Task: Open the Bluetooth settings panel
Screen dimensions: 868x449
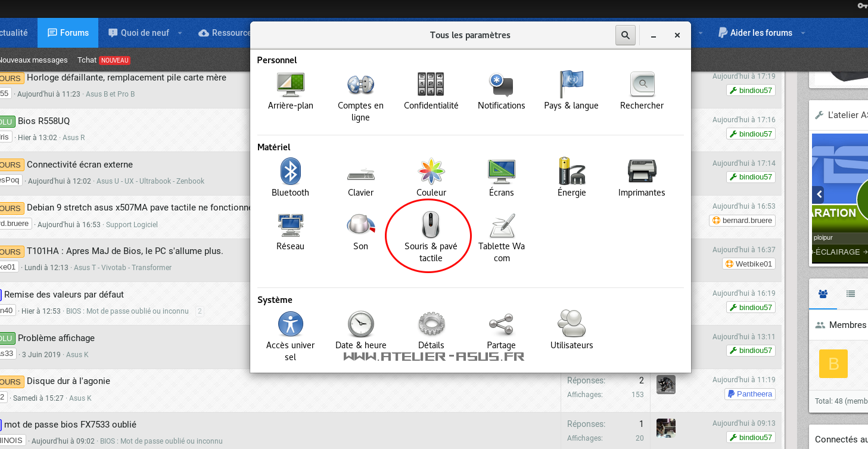Action: [x=290, y=177]
